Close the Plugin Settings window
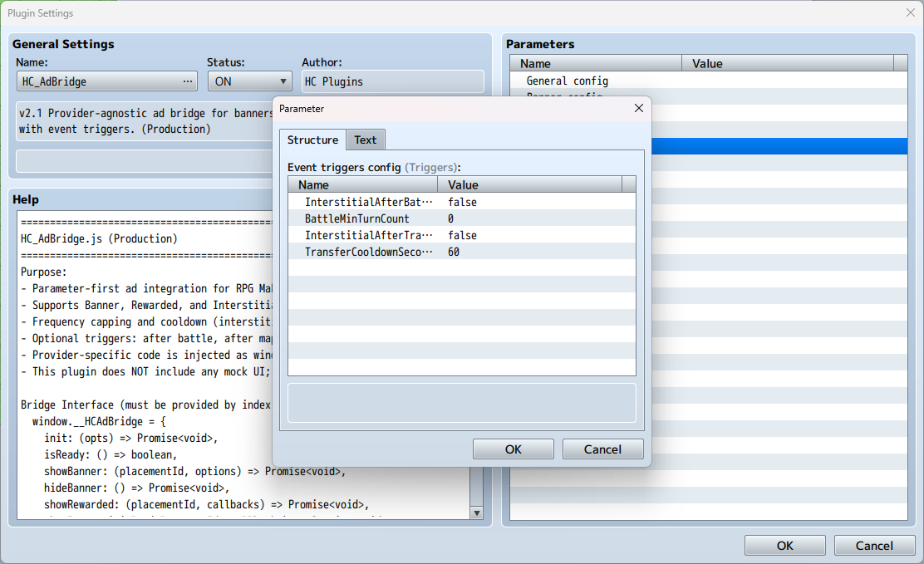Viewport: 924px width, 564px height. coord(910,12)
